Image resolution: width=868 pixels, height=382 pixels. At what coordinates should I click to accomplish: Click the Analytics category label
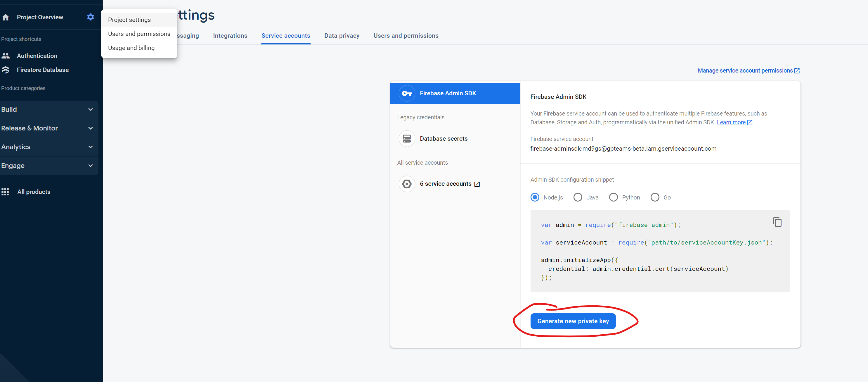16,147
